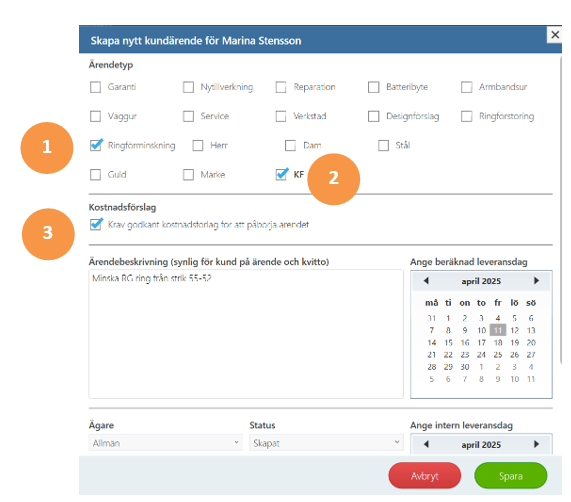This screenshot has height=502, width=571.
Task: Click previous month arrow in intern leveransdag calendar
Action: tap(426, 444)
